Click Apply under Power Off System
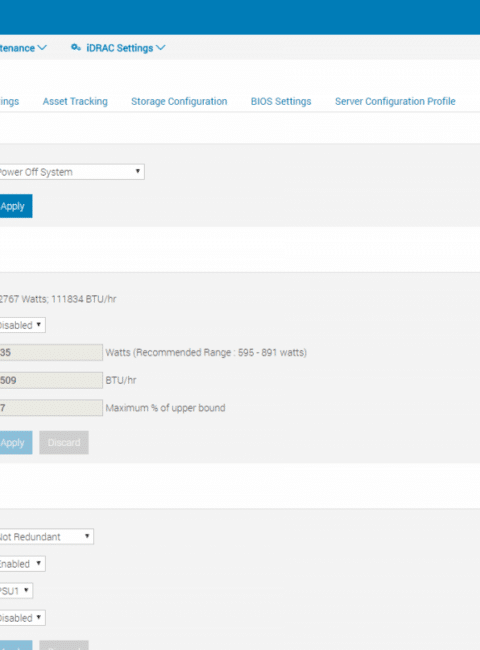The width and height of the screenshot is (480, 650). tap(15, 206)
